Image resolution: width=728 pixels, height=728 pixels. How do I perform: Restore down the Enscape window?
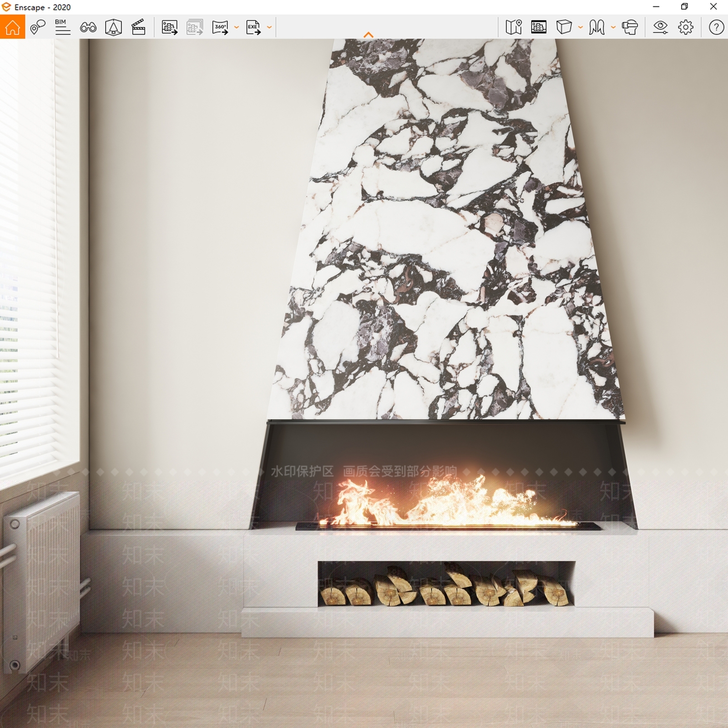[684, 7]
